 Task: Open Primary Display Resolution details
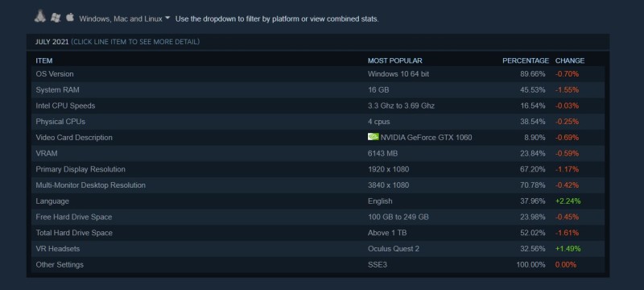[317, 169]
